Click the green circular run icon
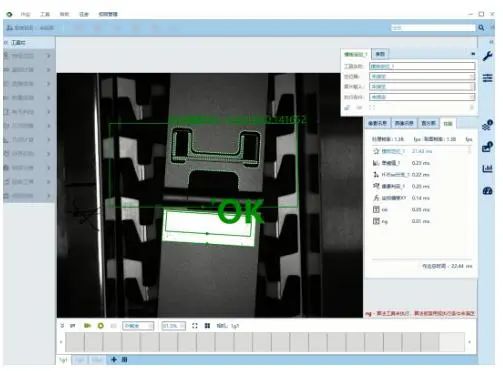Viewport: 503px width, 371px height. point(100,326)
